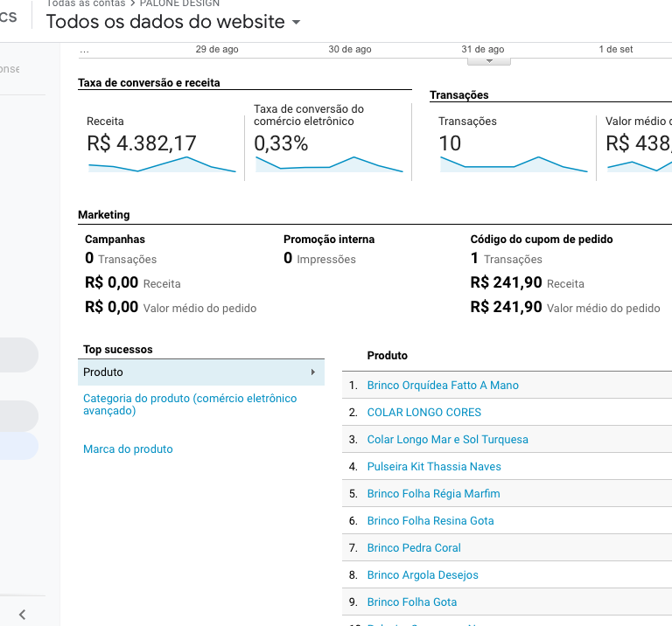672x626 pixels.
Task: Open Brinco Pedra Coral product link
Action: (x=414, y=547)
